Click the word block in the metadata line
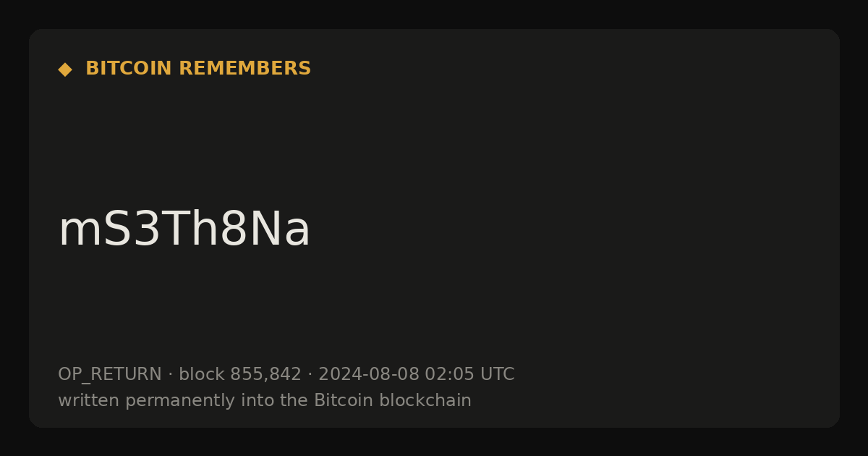 [202, 374]
